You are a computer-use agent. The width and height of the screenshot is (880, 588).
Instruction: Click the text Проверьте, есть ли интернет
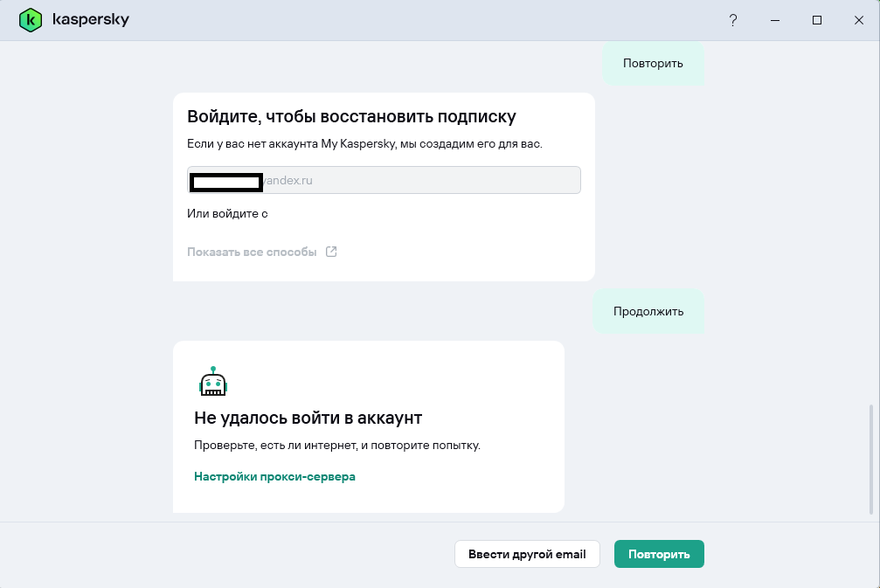[x=275, y=446]
